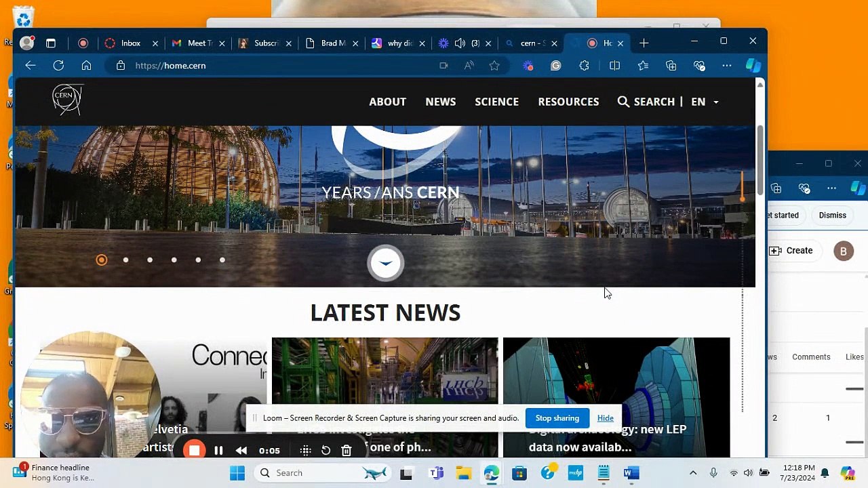868x488 pixels.
Task: Open the SCIENCE menu on CERN site
Action: tap(496, 102)
